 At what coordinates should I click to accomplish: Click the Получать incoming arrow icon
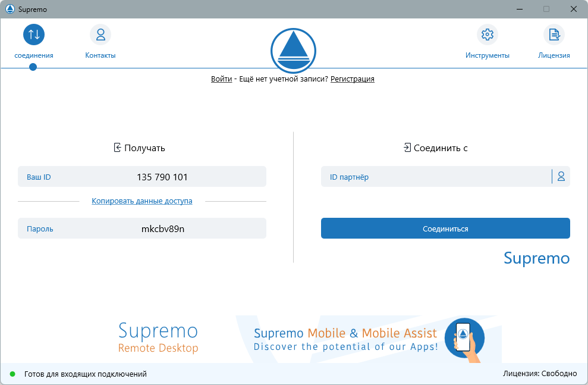tap(117, 148)
